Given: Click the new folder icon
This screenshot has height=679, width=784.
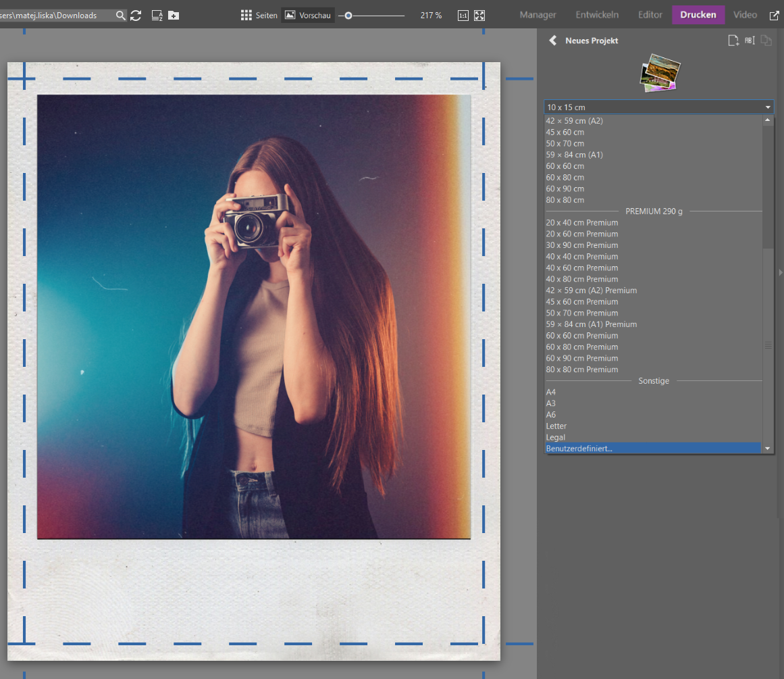Looking at the screenshot, I should [174, 15].
